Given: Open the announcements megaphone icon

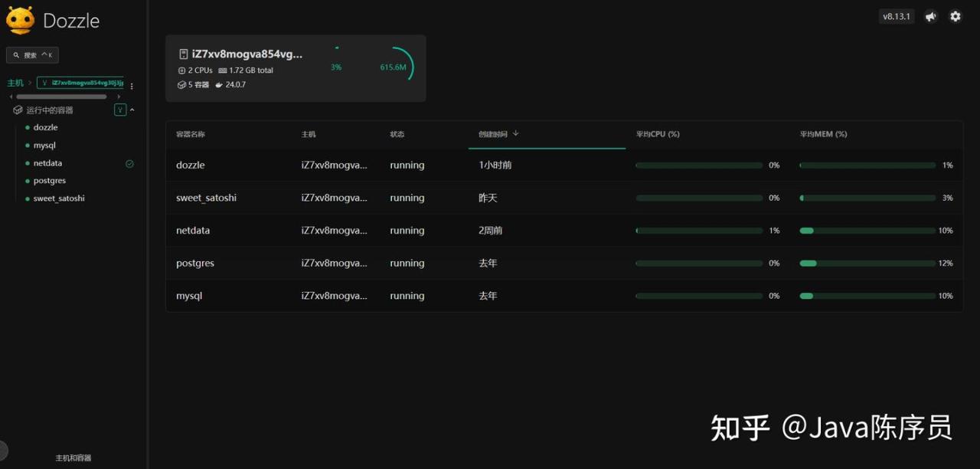Looking at the screenshot, I should pos(931,16).
